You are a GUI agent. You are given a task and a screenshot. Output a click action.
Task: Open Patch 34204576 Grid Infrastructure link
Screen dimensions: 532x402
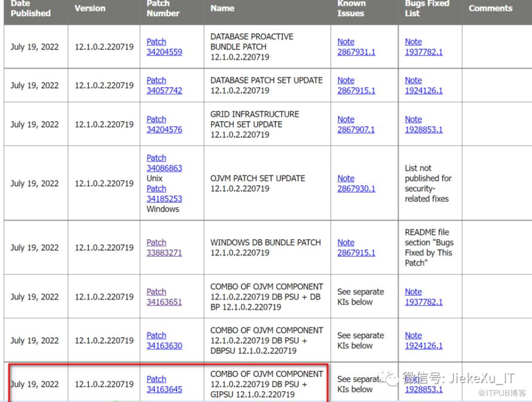(x=164, y=124)
